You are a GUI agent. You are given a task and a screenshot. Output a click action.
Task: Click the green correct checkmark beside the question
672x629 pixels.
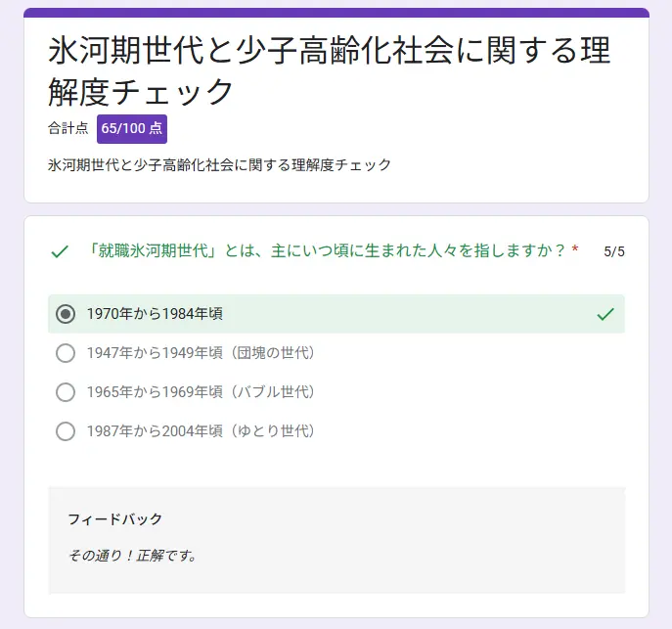[60, 251]
